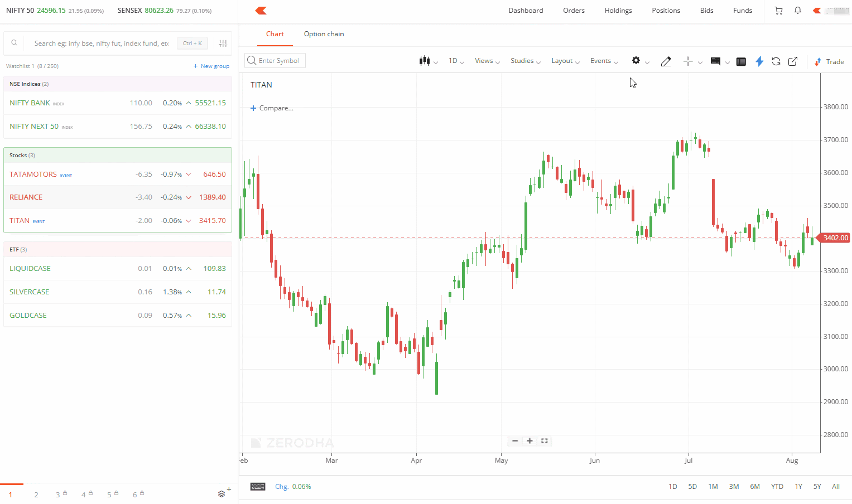Expand the Layout dropdown menu

[565, 61]
